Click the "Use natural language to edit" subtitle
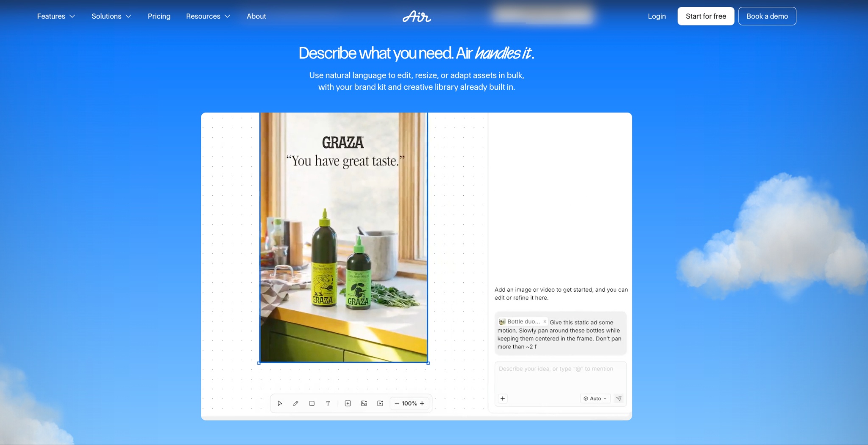This screenshot has width=868, height=445. point(417,81)
